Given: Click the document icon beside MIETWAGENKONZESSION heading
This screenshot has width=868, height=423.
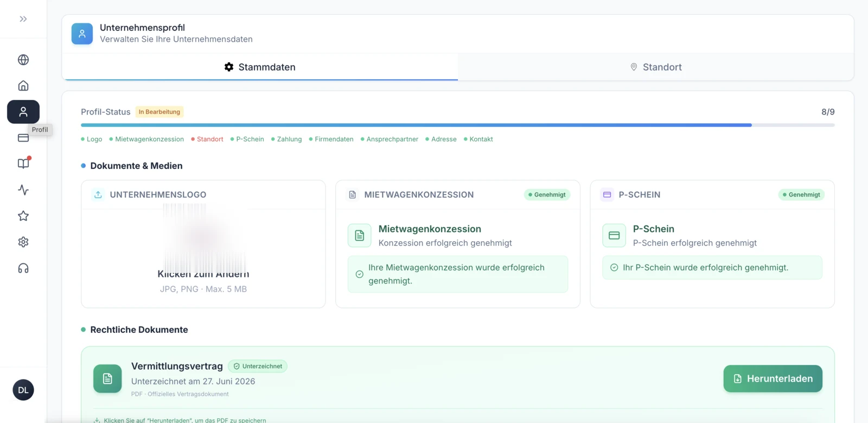Looking at the screenshot, I should click(x=353, y=194).
